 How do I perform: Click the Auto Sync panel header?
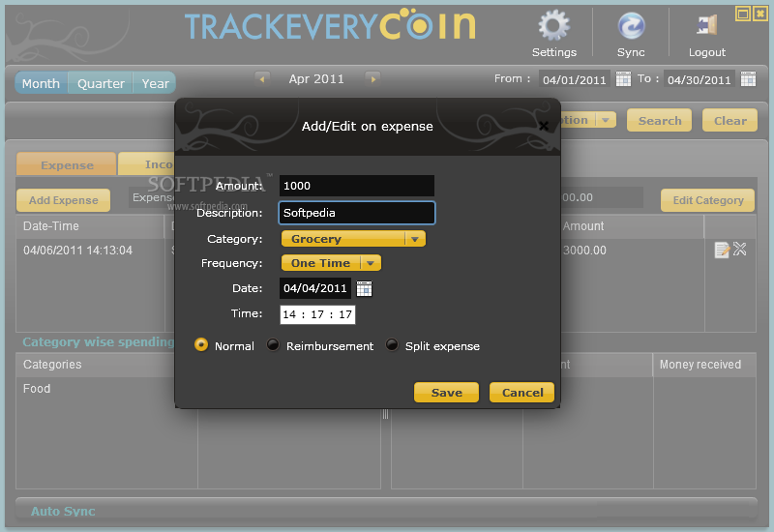point(386,511)
